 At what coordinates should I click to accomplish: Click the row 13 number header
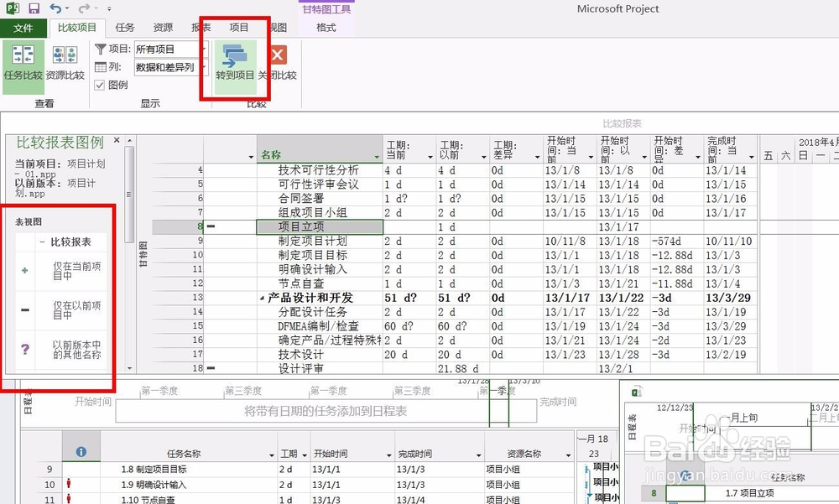(178, 298)
